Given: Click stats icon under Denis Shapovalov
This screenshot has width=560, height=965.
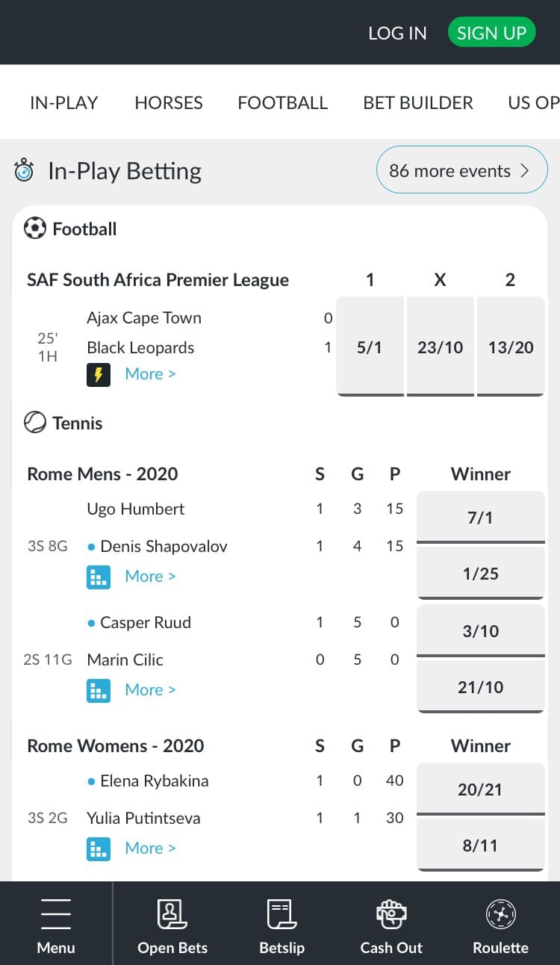Looking at the screenshot, I should [99, 577].
